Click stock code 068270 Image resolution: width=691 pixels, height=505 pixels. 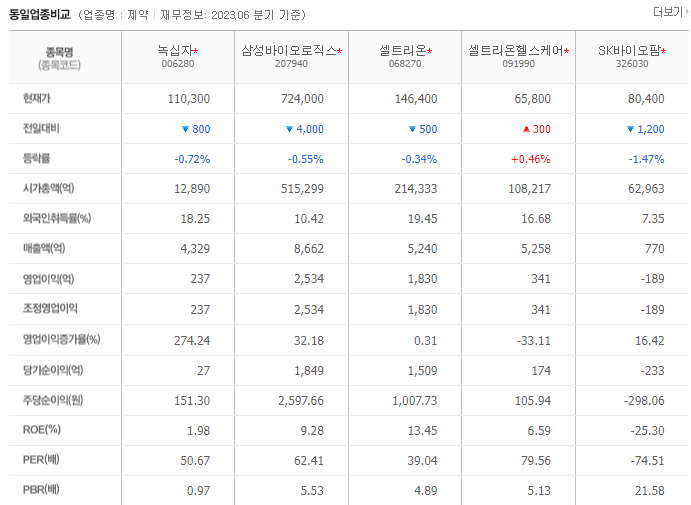point(405,64)
